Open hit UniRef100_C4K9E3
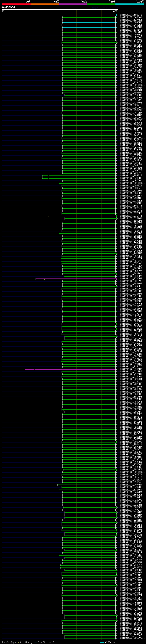Screen dimensions: 146x644 [131, 25]
